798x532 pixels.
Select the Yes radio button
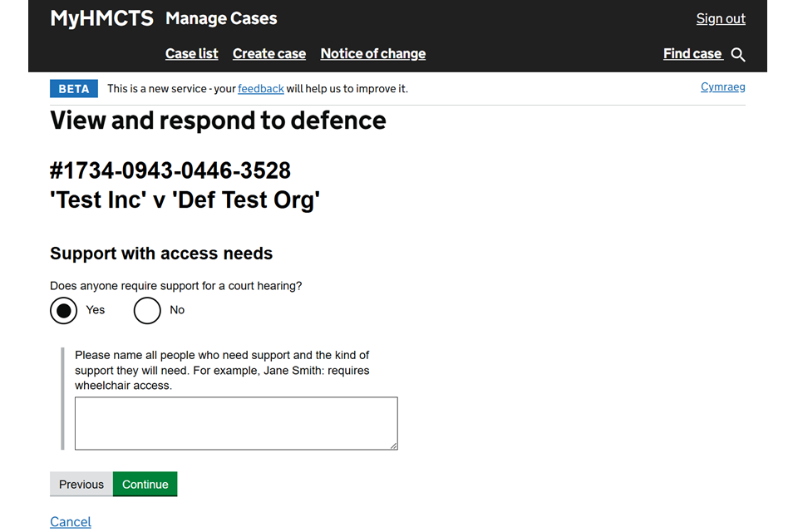64,310
